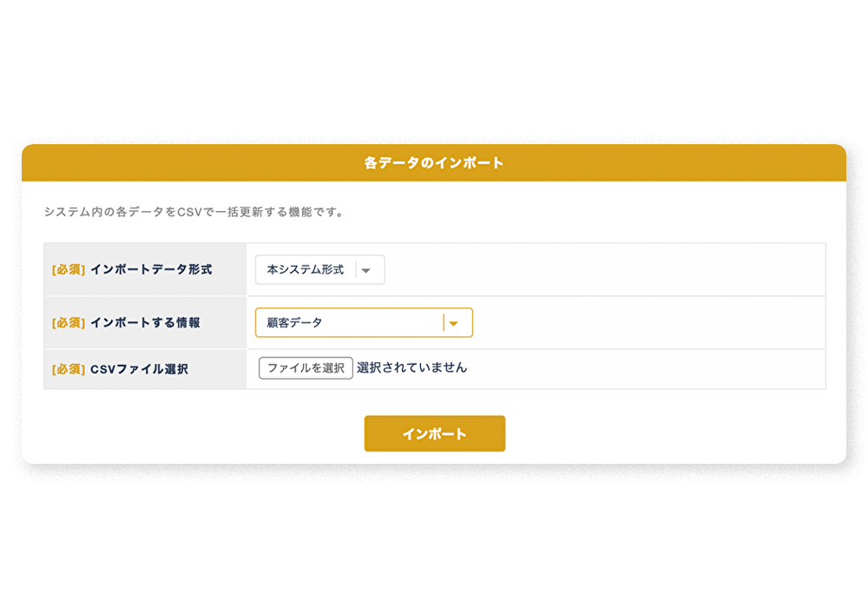Click the gray arrow beside 本システム形式

tap(366, 270)
